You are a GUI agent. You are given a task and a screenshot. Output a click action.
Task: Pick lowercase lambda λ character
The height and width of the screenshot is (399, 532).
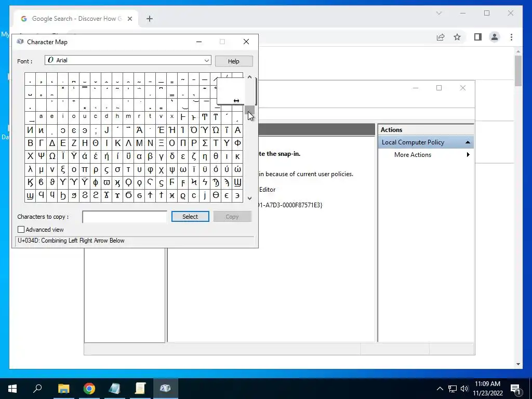tap(30, 169)
